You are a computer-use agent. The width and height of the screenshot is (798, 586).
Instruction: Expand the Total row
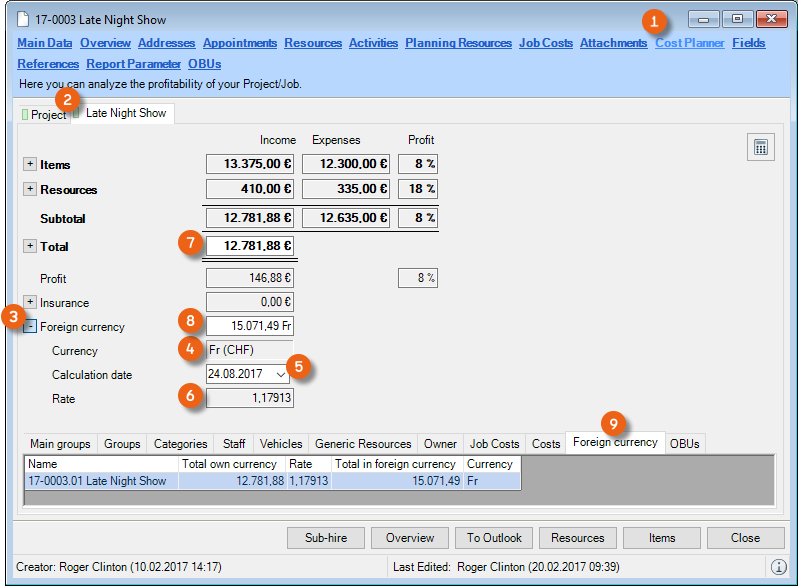click(x=30, y=246)
